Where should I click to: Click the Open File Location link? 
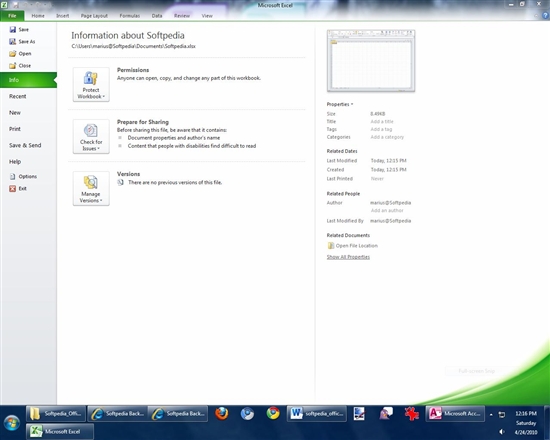coord(357,246)
